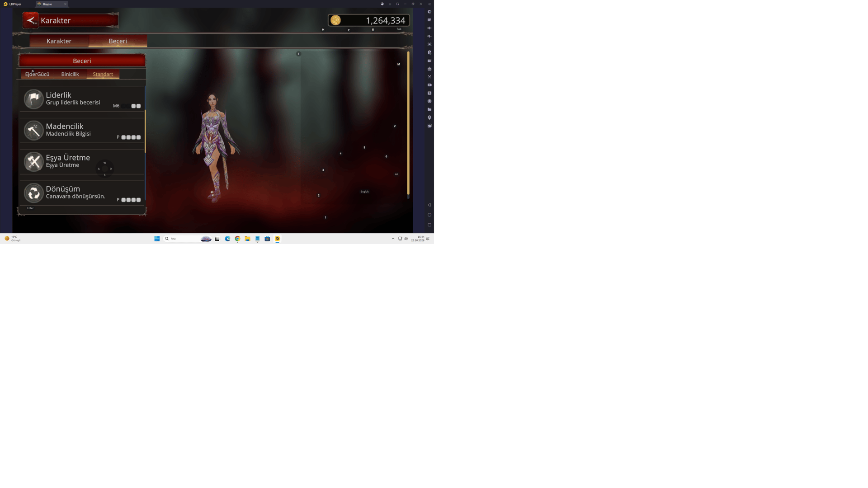
Task: Select the Eşya Üretme crafting skill icon
Action: pos(33,161)
